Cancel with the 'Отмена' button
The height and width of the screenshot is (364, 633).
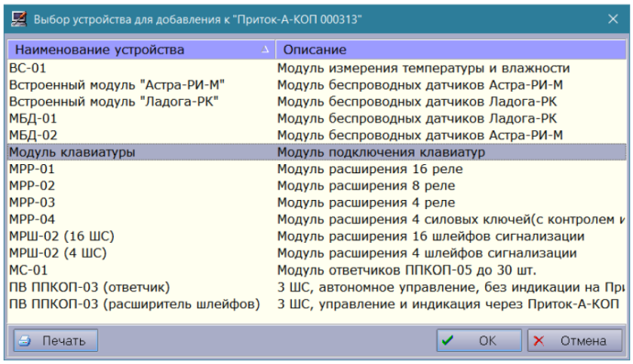[574, 340]
